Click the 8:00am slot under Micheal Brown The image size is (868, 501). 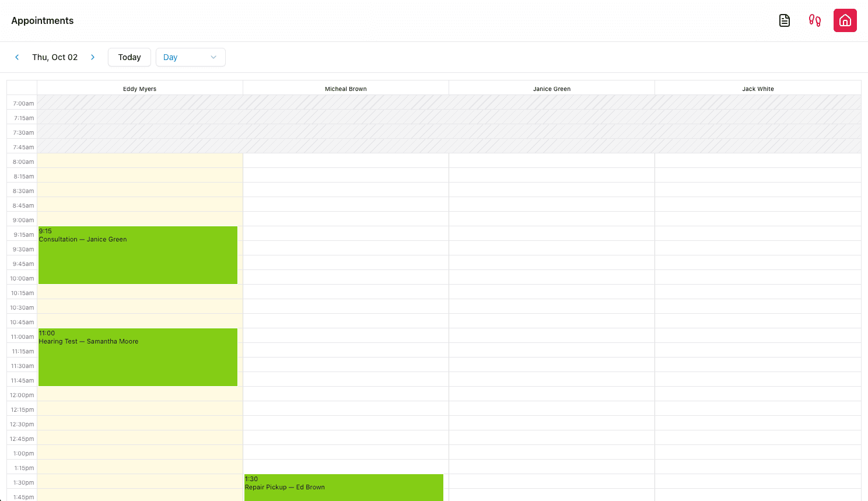(x=345, y=162)
